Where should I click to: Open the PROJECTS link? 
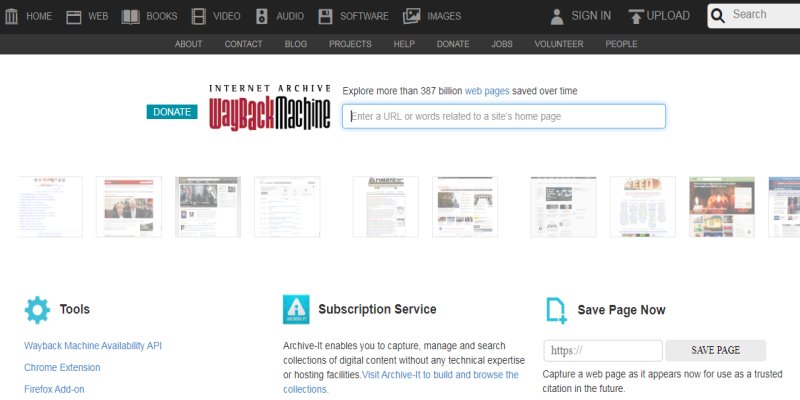(350, 44)
